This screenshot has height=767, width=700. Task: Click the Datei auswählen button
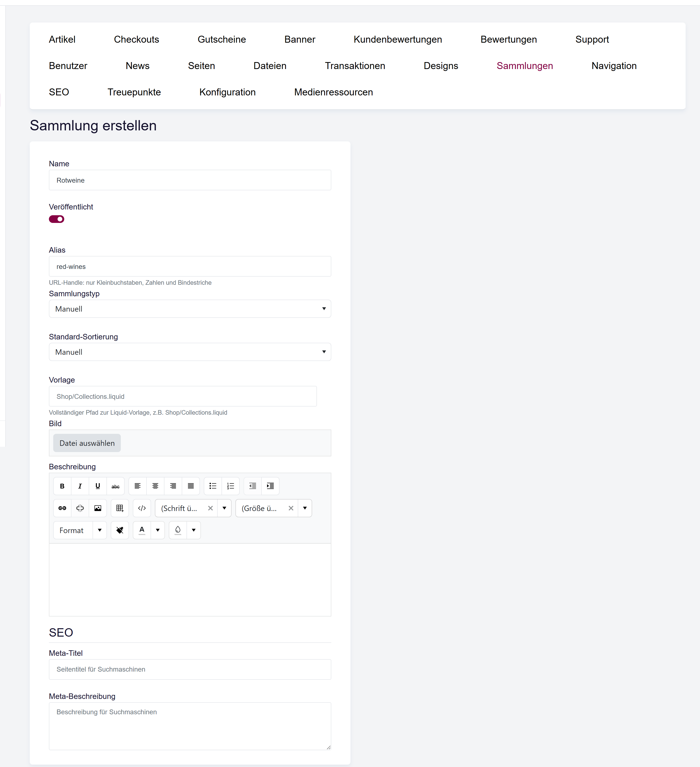(x=87, y=443)
